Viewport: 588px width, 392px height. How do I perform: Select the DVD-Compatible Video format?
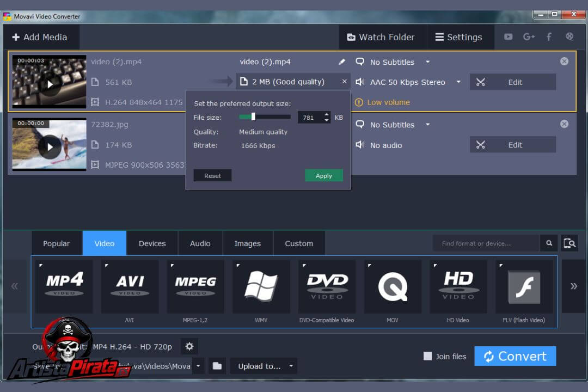point(327,287)
